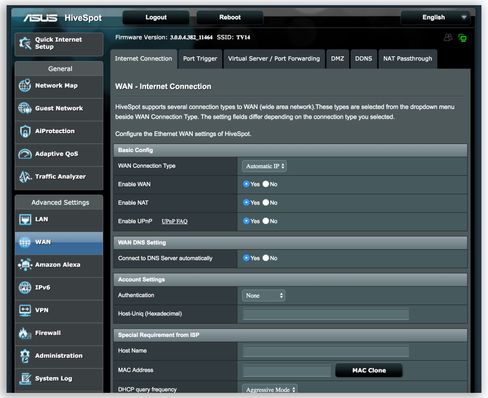Set Enable NAT to Yes

246,202
